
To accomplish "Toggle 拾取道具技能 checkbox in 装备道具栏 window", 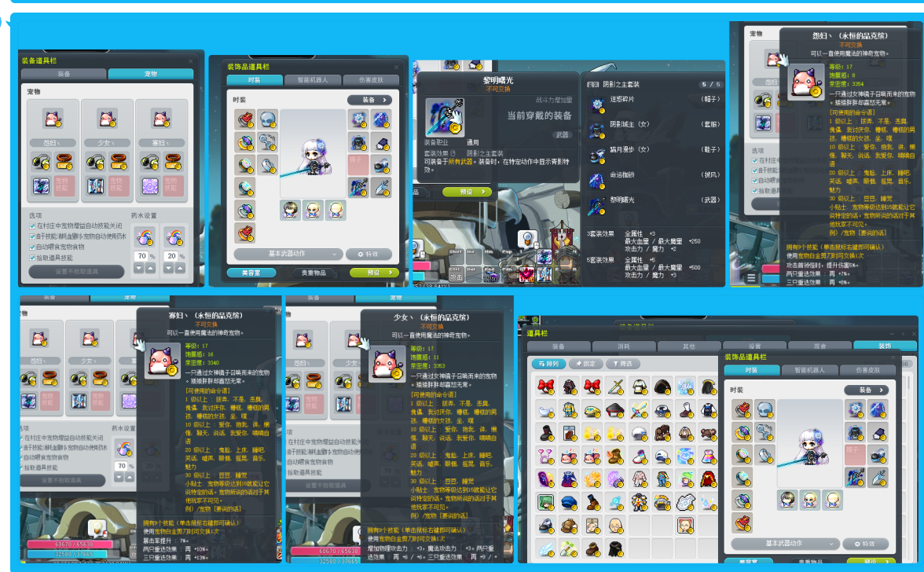I will click(x=31, y=258).
